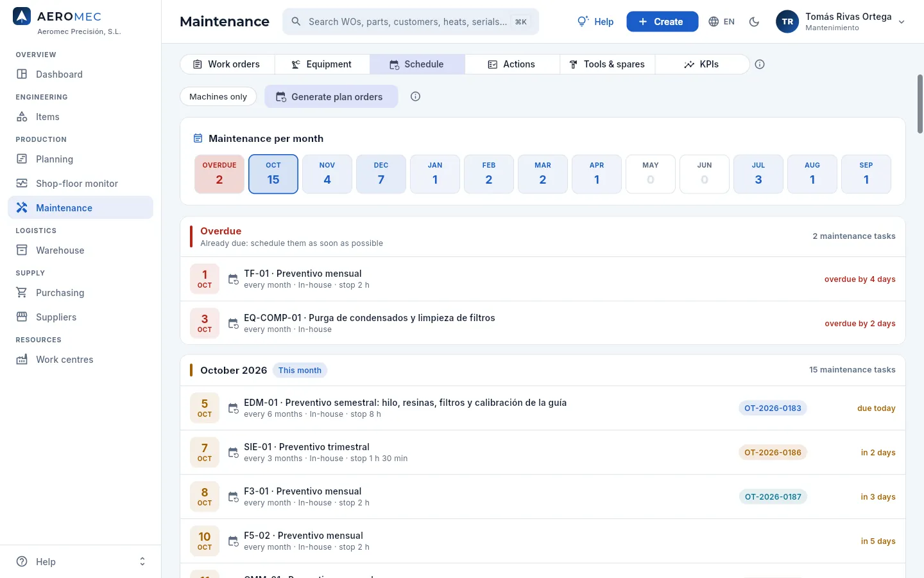Click the Create button

coord(662,22)
